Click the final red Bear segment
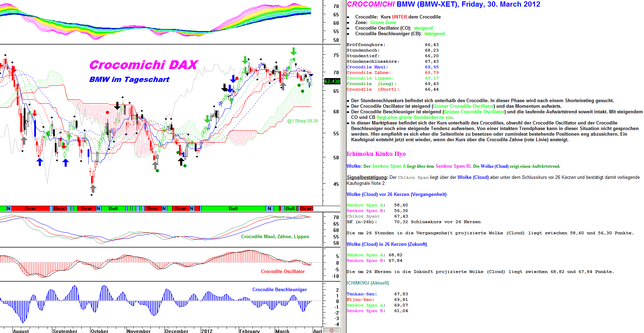644x333 pixels. pyautogui.click(x=306, y=209)
